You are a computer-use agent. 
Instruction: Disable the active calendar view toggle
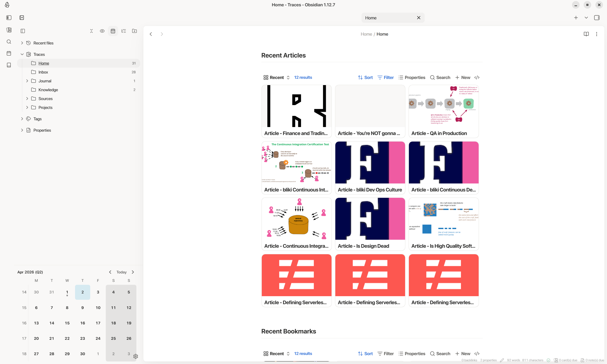coord(113,31)
